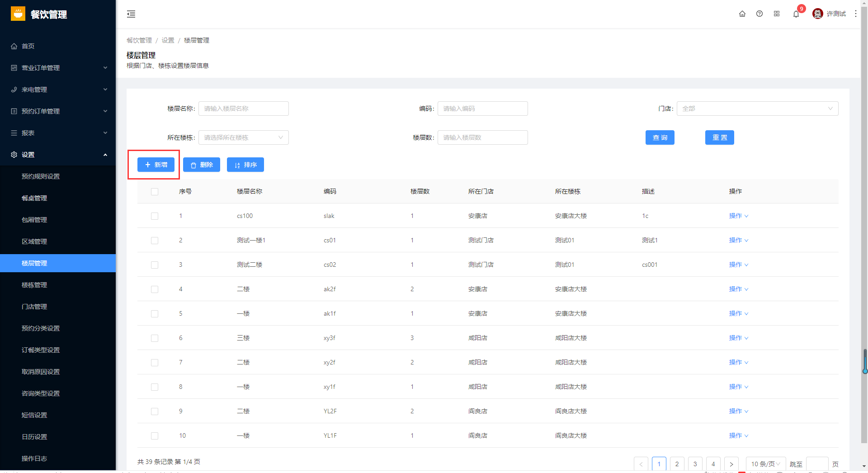
Task: Open help question-mark icon in header
Action: [759, 14]
